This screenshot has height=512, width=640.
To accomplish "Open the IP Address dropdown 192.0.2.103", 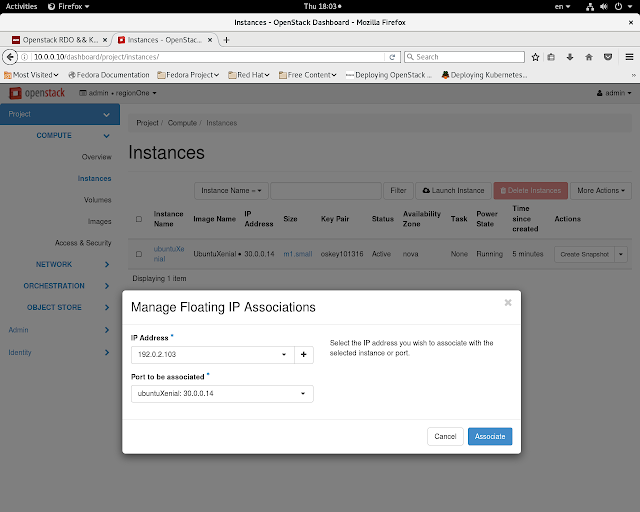I will [x=213, y=354].
